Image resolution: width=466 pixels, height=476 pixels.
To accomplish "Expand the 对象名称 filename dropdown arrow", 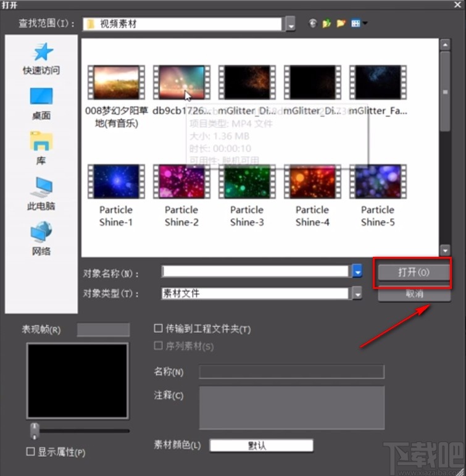I will 357,272.
